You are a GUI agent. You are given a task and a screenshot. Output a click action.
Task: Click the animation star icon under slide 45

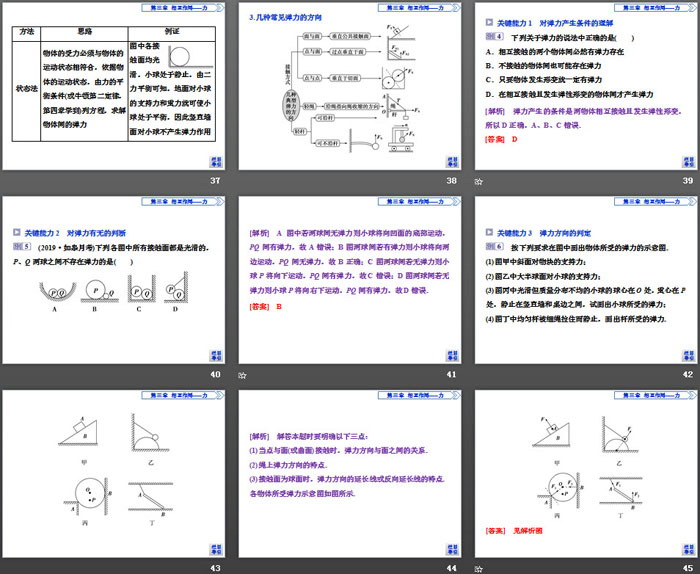[478, 567]
